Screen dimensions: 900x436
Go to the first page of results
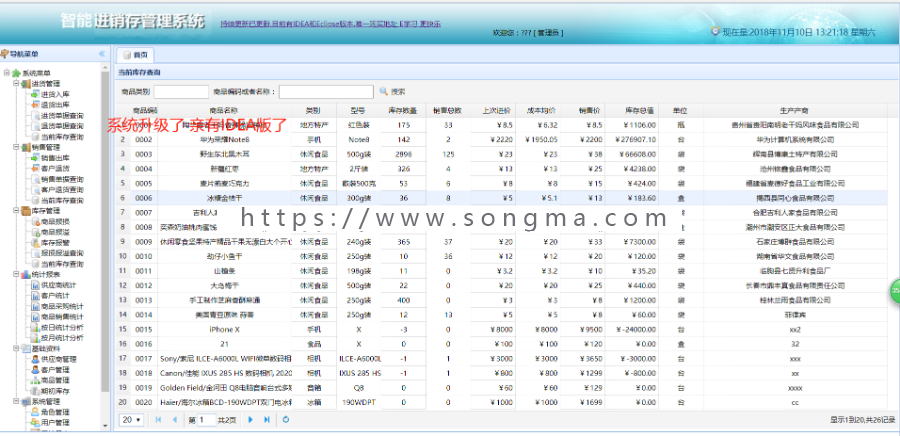tap(158, 420)
